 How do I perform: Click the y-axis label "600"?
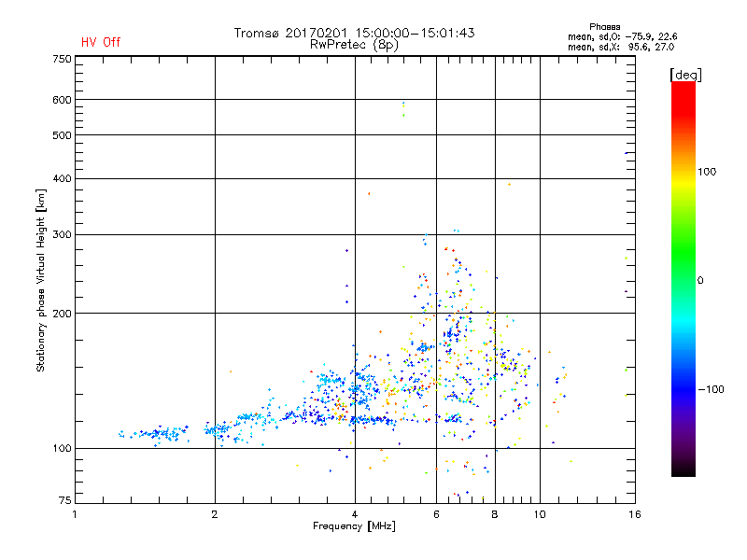tap(62, 100)
